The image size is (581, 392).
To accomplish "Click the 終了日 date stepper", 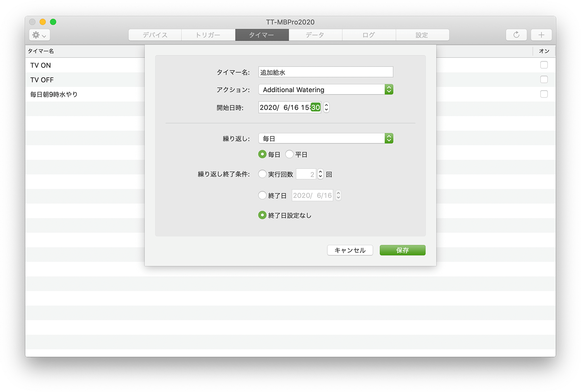I will pos(338,196).
